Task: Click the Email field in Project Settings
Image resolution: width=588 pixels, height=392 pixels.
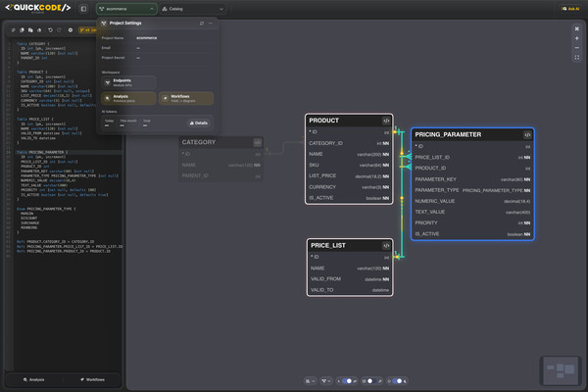Action: coord(157,48)
